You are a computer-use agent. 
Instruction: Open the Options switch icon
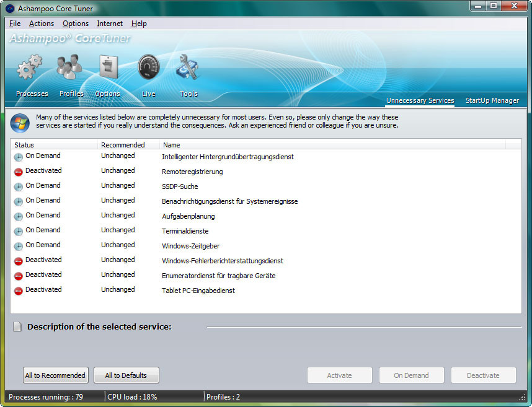click(x=109, y=67)
